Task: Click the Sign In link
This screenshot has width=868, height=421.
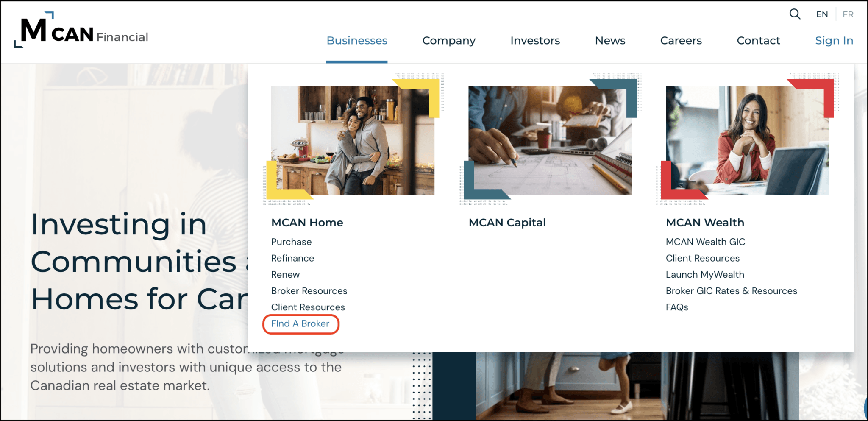Action: pos(834,41)
